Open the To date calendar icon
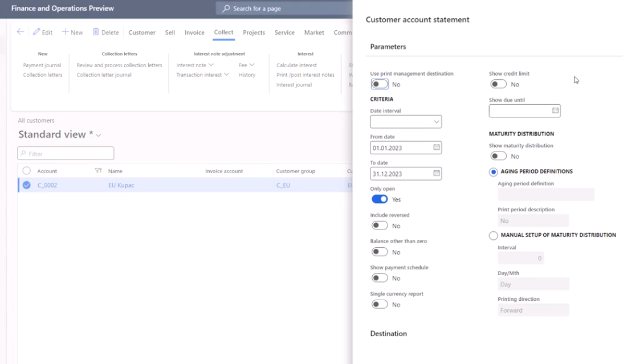 (436, 174)
